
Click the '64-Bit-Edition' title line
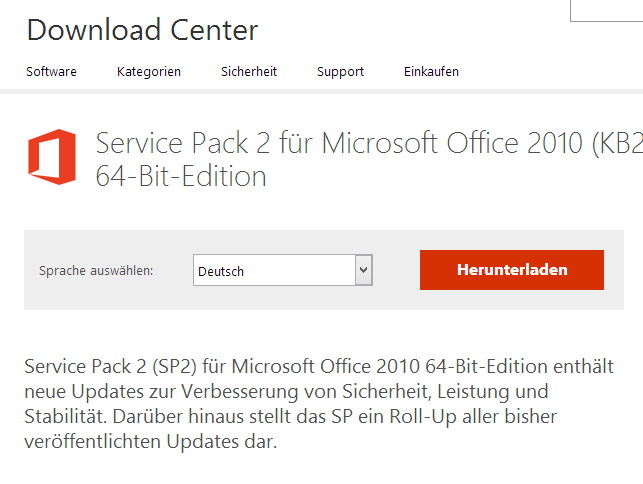pos(181,176)
